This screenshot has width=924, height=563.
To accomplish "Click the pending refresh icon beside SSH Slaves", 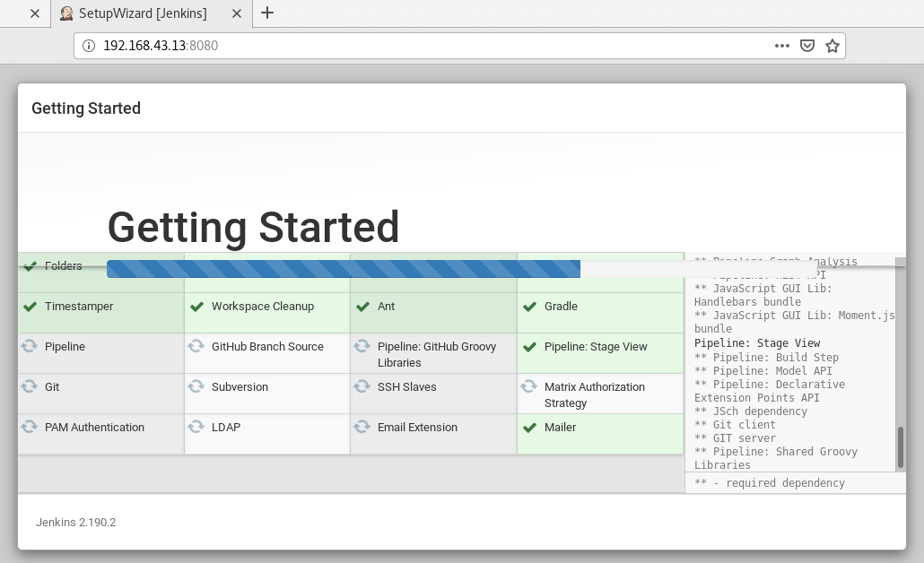I will 362,385.
